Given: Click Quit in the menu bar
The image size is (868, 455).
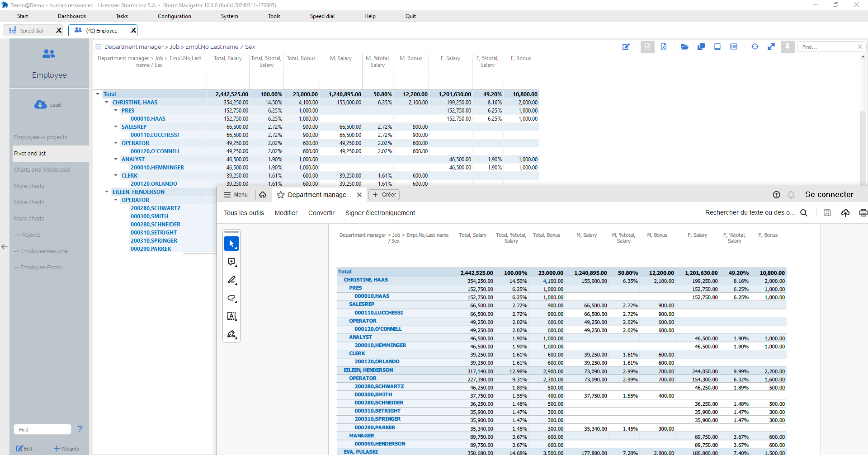Looking at the screenshot, I should click(410, 16).
